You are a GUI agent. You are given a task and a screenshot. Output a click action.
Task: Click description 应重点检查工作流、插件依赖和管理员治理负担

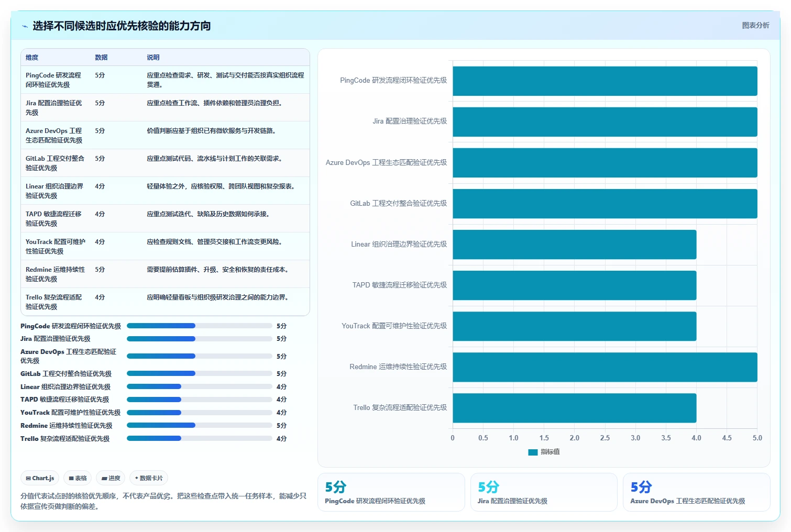[216, 103]
